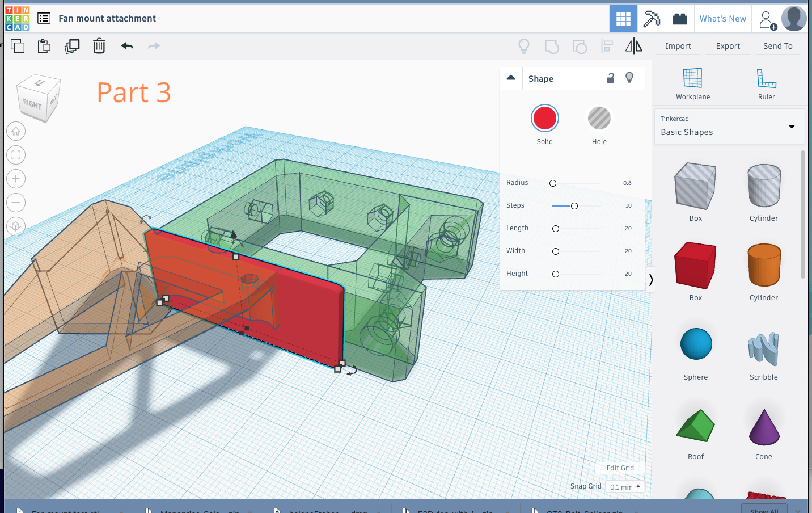Pick the red Box shape
The image size is (812, 513).
pos(696,266)
